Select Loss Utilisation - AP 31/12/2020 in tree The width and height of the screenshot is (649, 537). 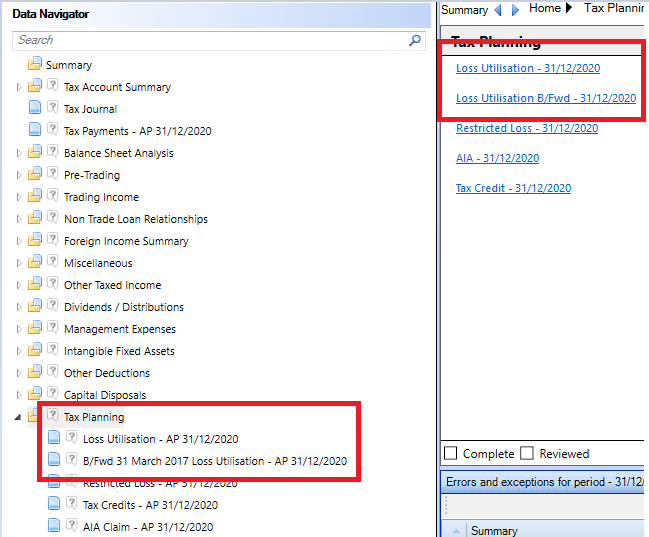pyautogui.click(x=161, y=439)
